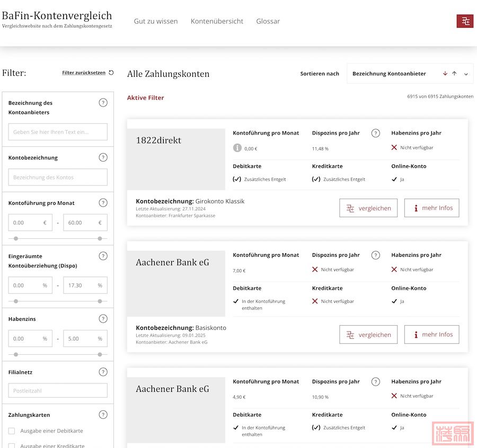The height and width of the screenshot is (448, 477).
Task: Click Kreditkarte bracketed check icon for 1822direkt
Action: click(x=316, y=179)
